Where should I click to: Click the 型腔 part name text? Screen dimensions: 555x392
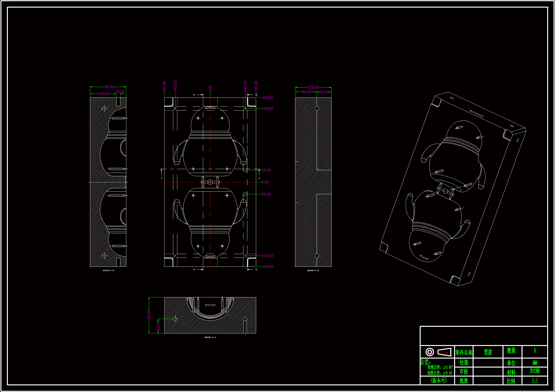488,352
